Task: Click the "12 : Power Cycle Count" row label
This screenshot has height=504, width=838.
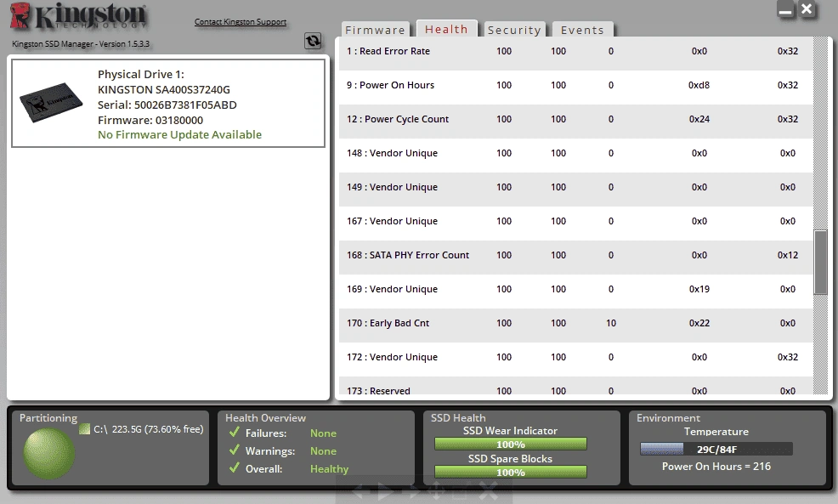Action: pos(398,119)
